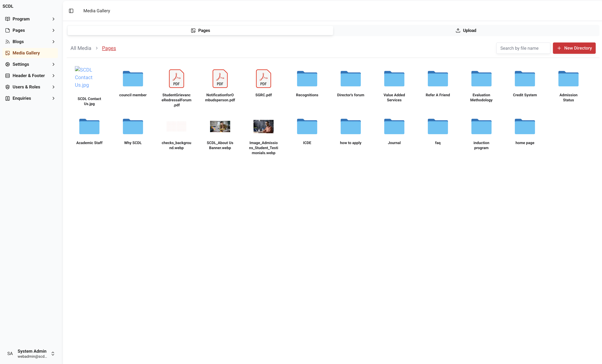Open the home page folder
Image resolution: width=602 pixels, height=364 pixels.
(525, 126)
